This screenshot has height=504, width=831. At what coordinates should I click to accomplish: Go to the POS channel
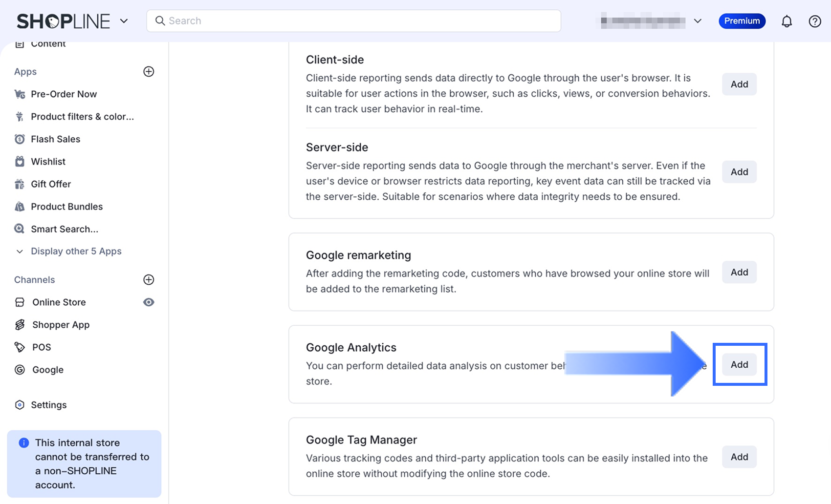pyautogui.click(x=42, y=347)
